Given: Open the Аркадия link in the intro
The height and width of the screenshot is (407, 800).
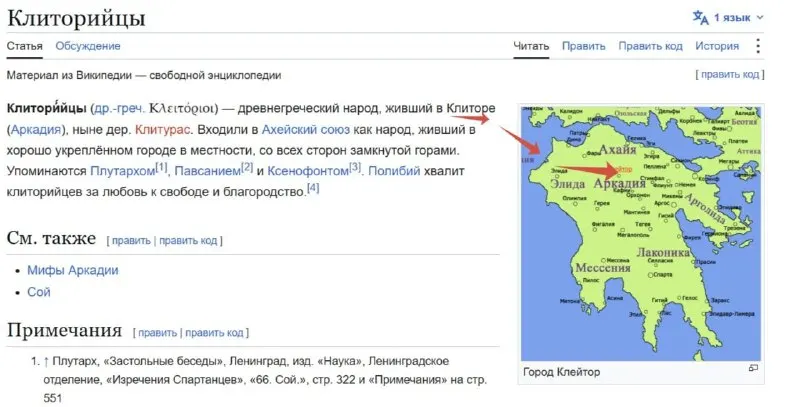Looking at the screenshot, I should click(36, 130).
